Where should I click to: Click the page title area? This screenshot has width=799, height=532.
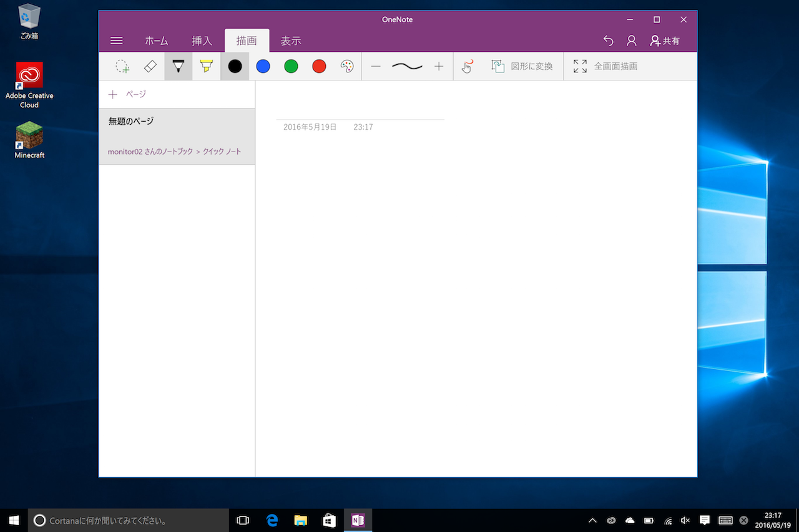pos(360,107)
